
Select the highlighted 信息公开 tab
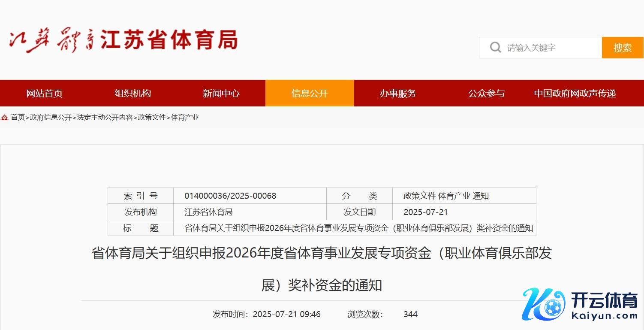[309, 94]
